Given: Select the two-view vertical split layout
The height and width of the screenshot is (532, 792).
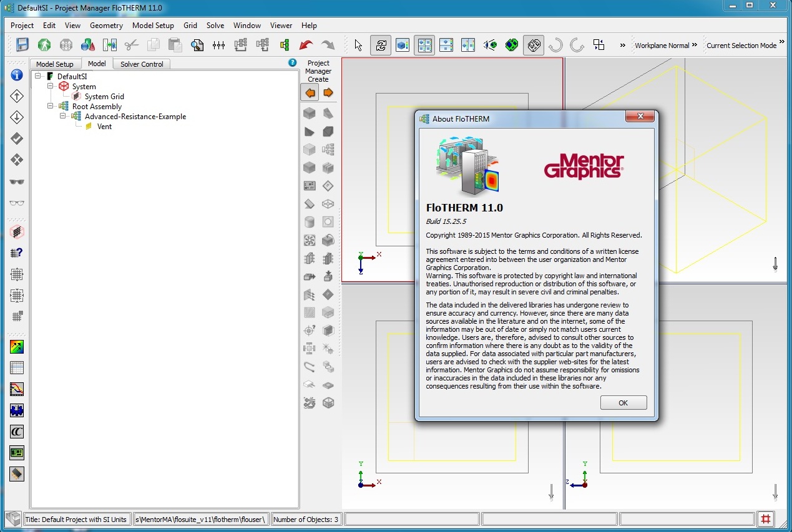Looking at the screenshot, I should pos(468,45).
